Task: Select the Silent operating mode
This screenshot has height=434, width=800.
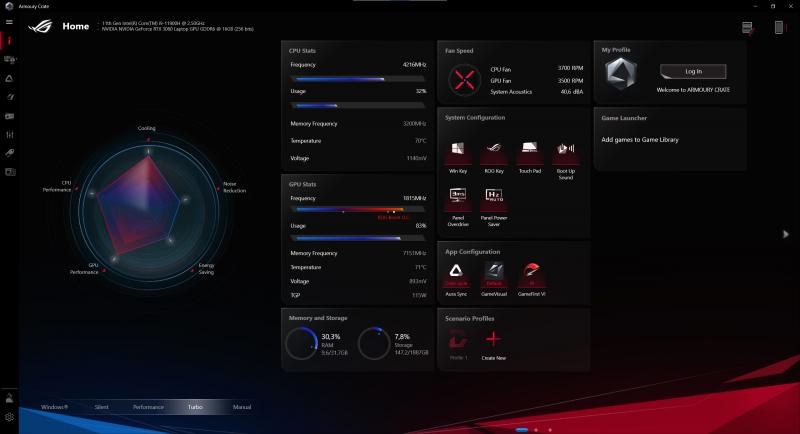Action: pyautogui.click(x=102, y=407)
